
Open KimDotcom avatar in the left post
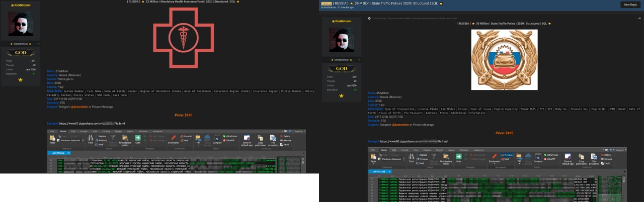21,25
